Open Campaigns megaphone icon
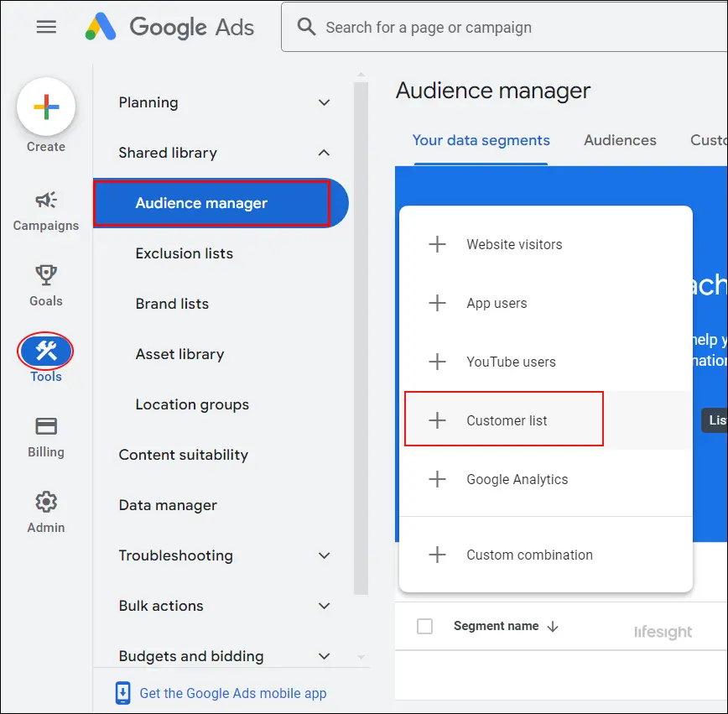 pyautogui.click(x=46, y=201)
